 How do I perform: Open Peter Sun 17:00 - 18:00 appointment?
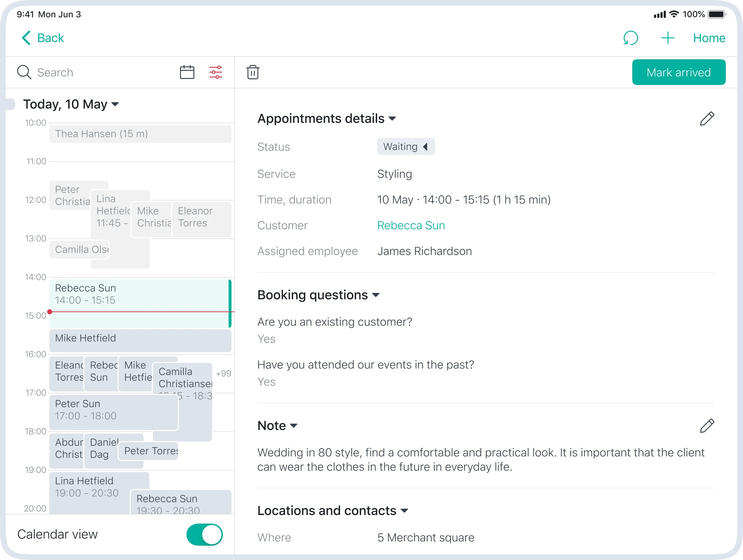[114, 412]
